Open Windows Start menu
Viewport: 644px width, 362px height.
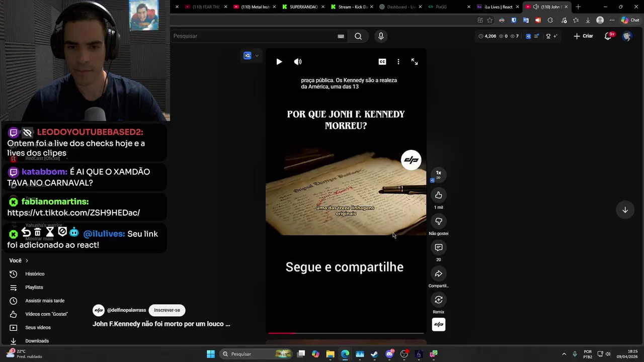(x=211, y=354)
